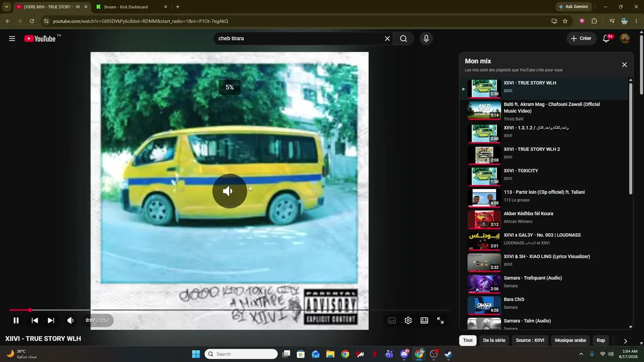
Task: Open Chrome's three-dot menu
Action: [636, 21]
